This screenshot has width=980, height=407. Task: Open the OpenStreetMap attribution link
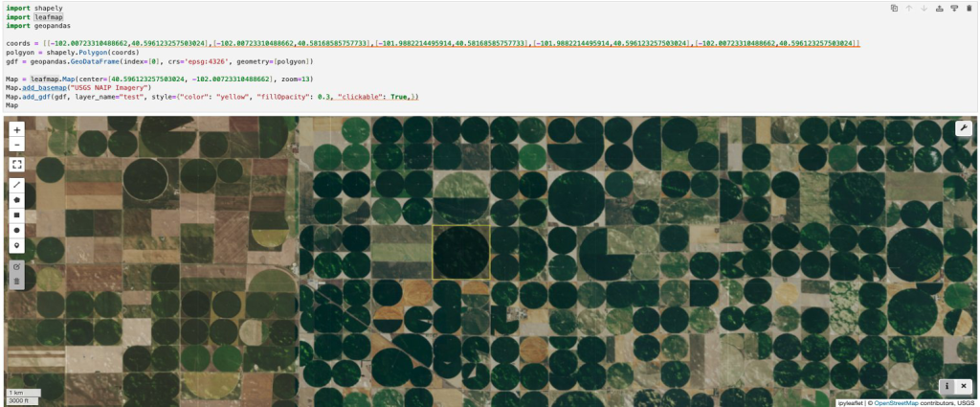point(908,402)
